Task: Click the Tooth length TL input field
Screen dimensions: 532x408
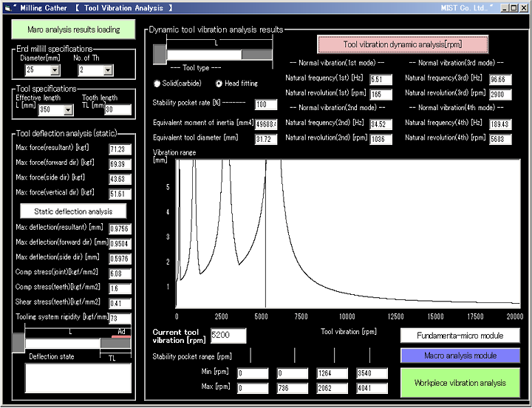Action: [117, 110]
